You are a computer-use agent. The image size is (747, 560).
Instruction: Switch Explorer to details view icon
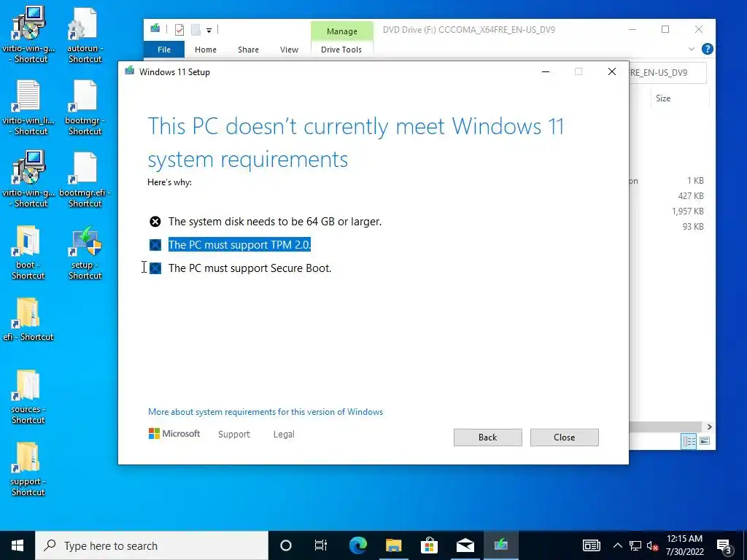click(689, 441)
